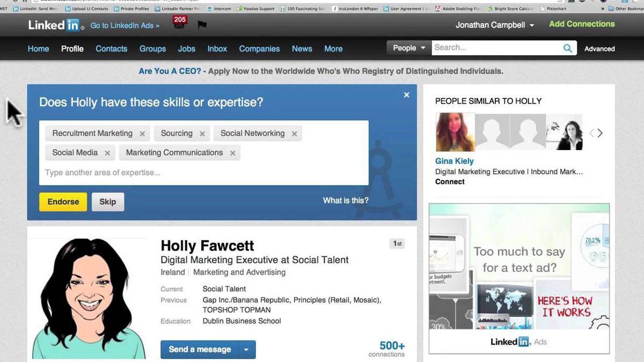Click the Send a message button
The height and width of the screenshot is (362, 644).
tap(199, 350)
